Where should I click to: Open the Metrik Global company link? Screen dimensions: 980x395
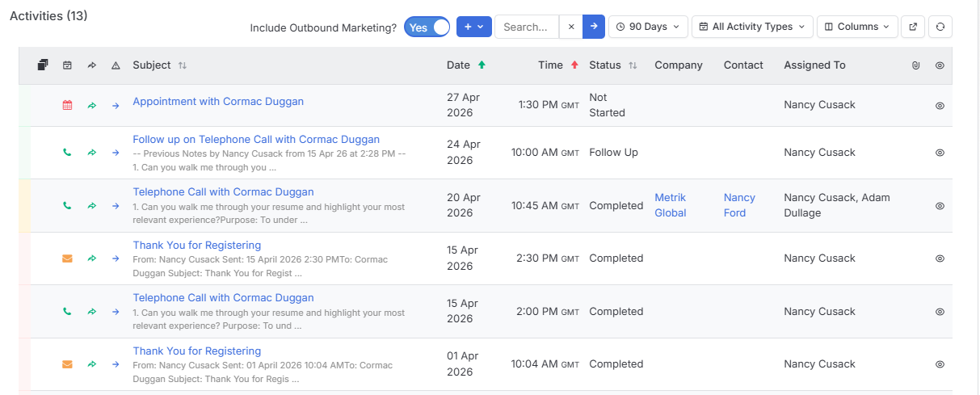[671, 205]
